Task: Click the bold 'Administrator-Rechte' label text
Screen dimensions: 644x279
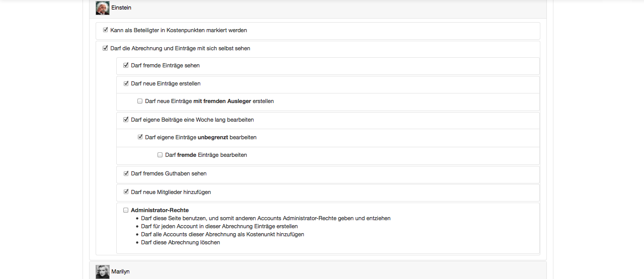Action: point(159,210)
